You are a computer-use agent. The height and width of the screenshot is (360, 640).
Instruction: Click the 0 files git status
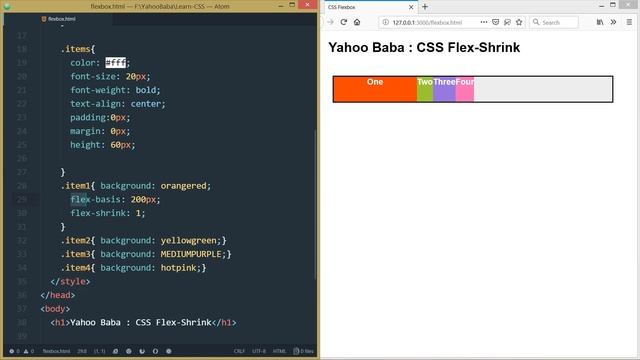pyautogui.click(x=304, y=351)
